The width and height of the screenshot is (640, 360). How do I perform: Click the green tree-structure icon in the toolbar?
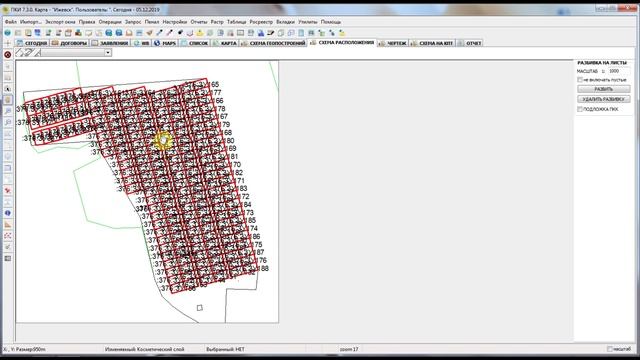322,33
